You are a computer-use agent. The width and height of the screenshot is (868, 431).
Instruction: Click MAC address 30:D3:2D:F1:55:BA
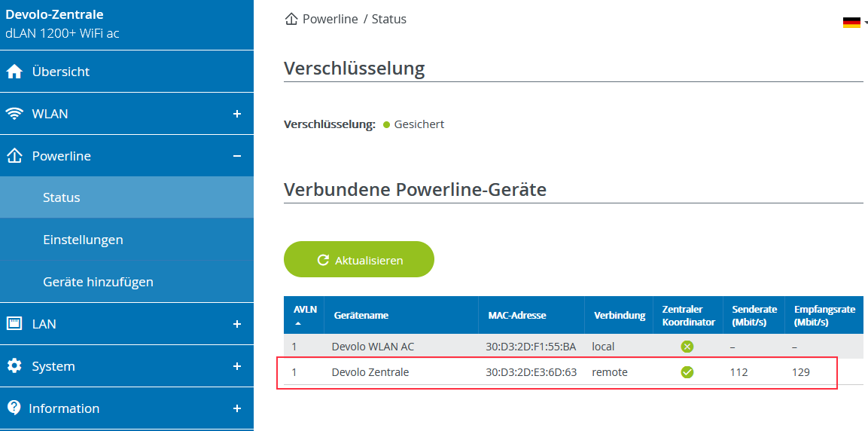[531, 347]
